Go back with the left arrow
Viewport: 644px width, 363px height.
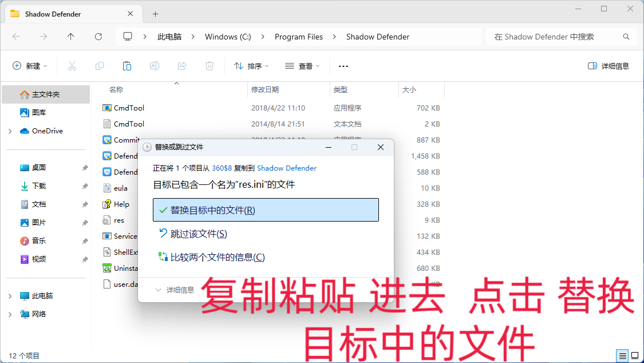click(x=16, y=37)
